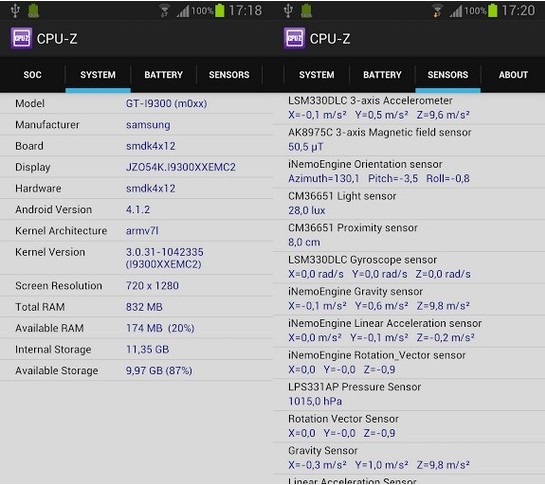The width and height of the screenshot is (545, 485).
Task: Tap the clock showing 17:20
Action: [x=518, y=11]
